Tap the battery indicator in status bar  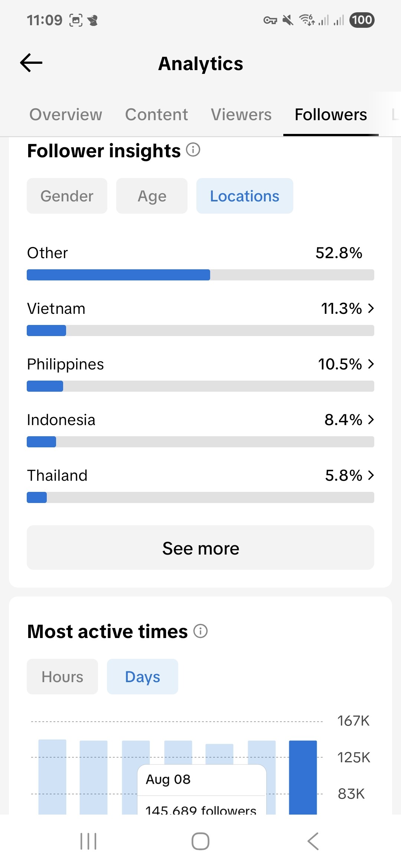[x=362, y=20]
